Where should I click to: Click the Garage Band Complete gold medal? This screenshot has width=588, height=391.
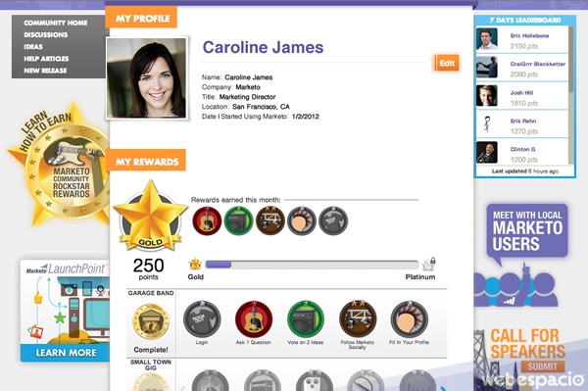click(x=151, y=321)
